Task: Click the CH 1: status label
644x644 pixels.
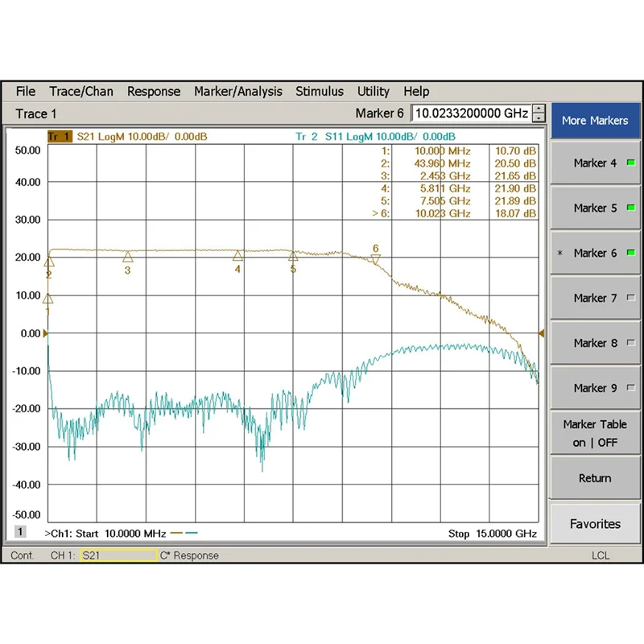Action: 63,555
